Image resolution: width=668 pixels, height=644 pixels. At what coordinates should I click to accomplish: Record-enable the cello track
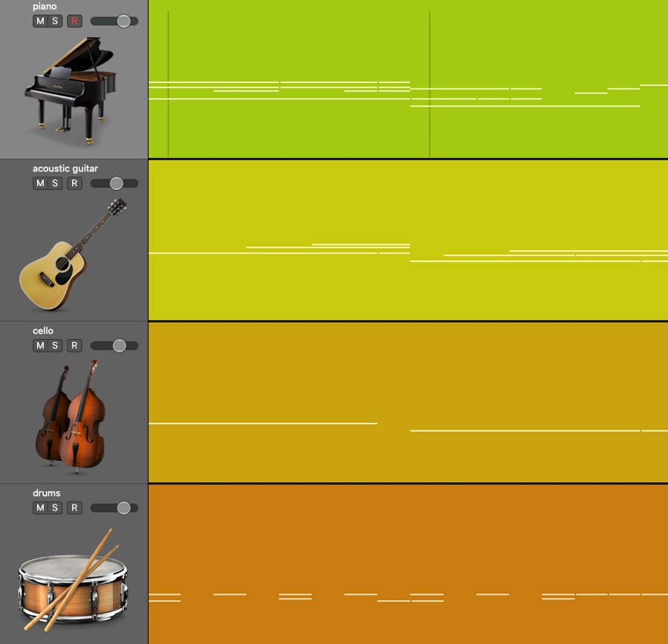73,345
